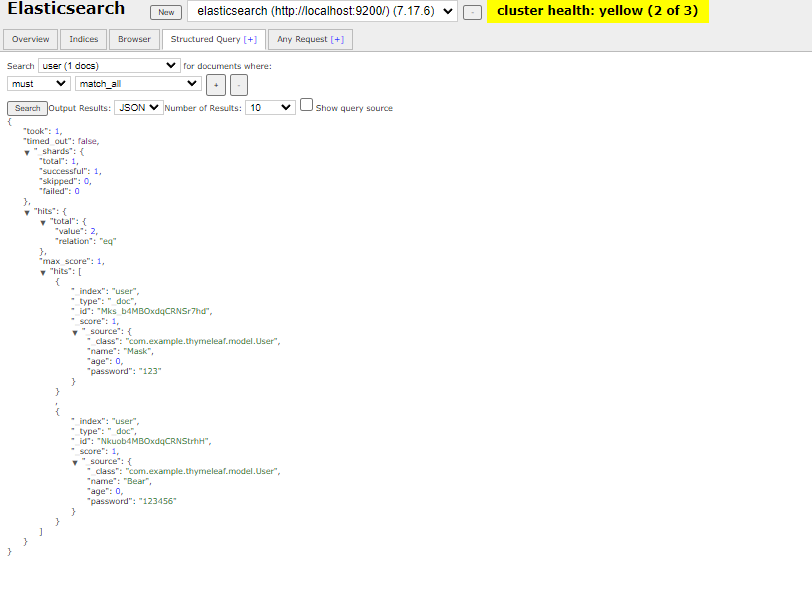Click the New connection button
The width and height of the screenshot is (812, 607).
(166, 12)
